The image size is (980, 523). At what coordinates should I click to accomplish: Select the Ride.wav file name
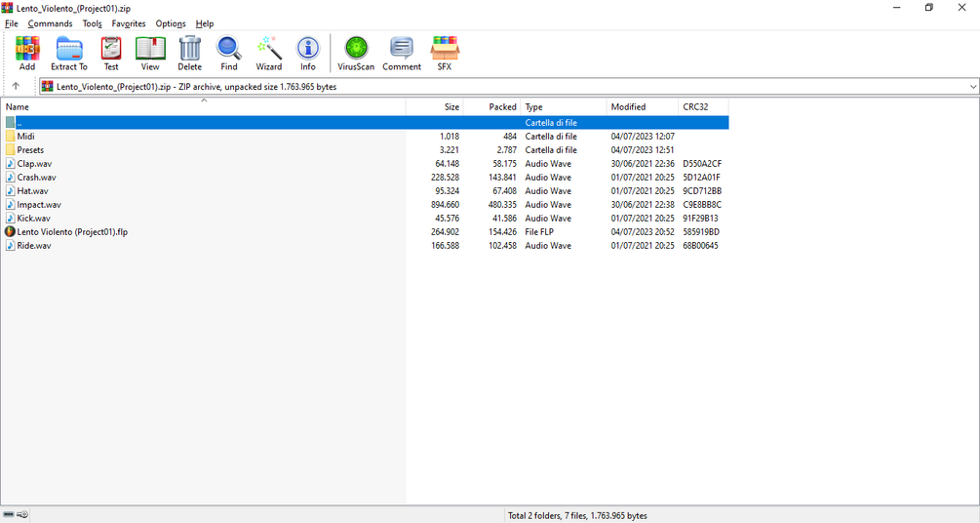click(x=34, y=246)
